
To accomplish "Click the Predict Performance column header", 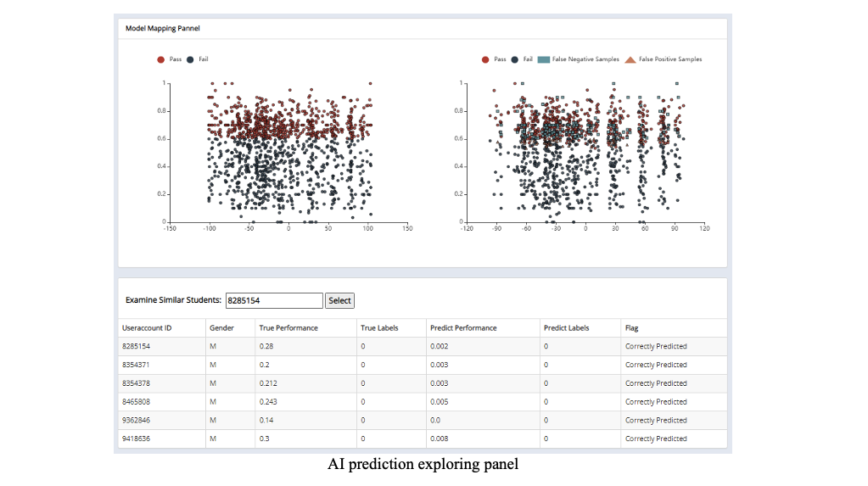I will tap(463, 327).
